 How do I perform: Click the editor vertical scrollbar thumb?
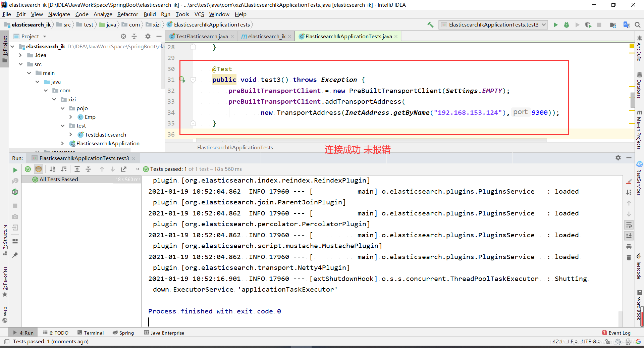point(632,100)
